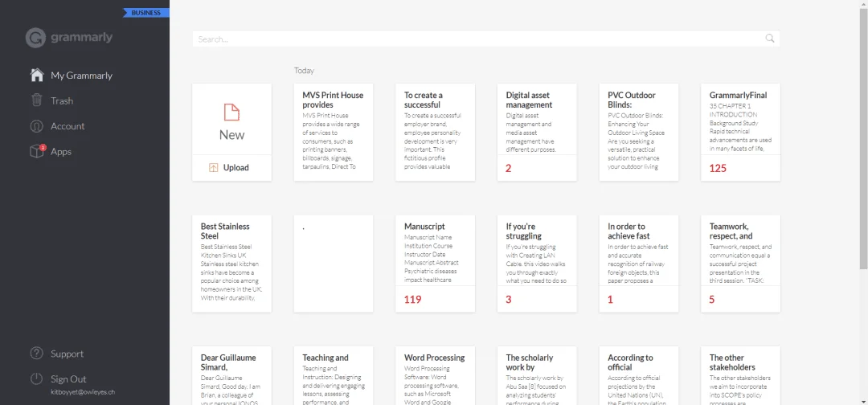The height and width of the screenshot is (405, 868).
Task: Click the home icon beside My Grammarly
Action: point(36,76)
